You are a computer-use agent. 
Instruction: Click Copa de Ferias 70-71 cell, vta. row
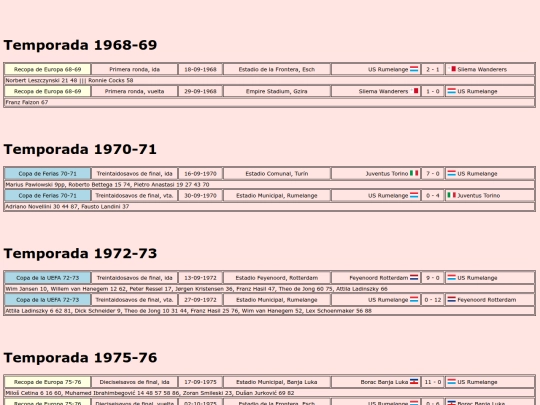(48, 196)
